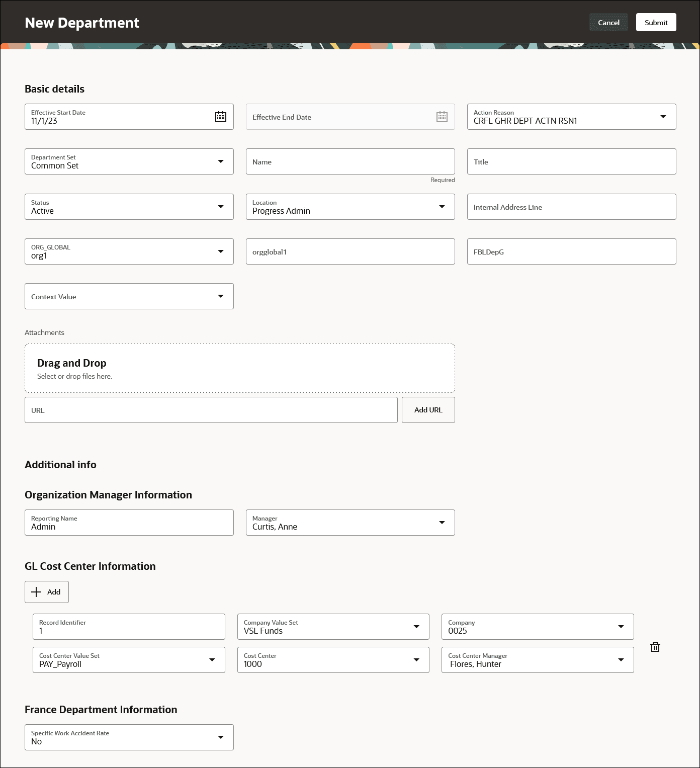Image resolution: width=700 pixels, height=768 pixels.
Task: Open the Cost Center Manager dropdown
Action: coord(621,660)
